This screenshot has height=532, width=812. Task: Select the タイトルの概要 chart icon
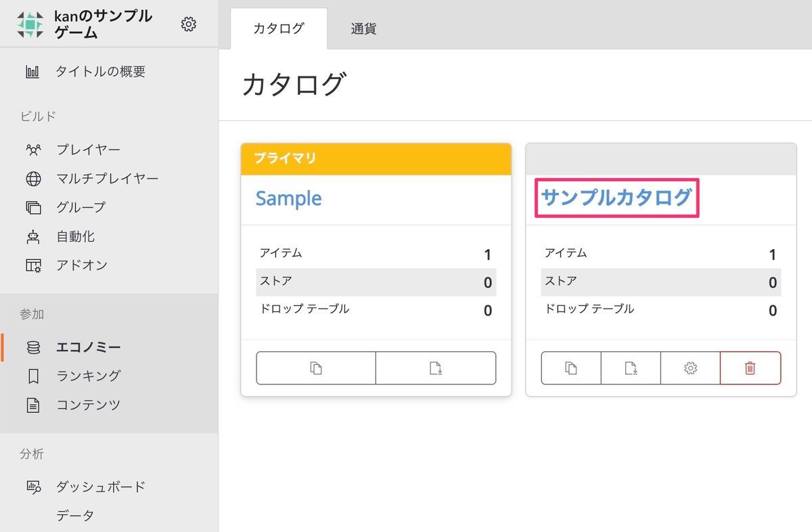pos(30,71)
